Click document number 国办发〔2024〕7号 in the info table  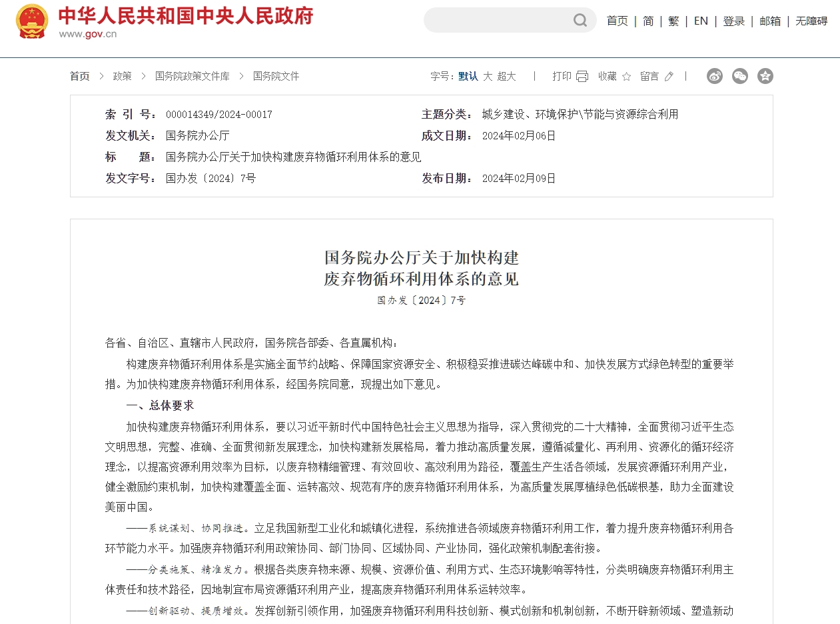[x=210, y=179]
